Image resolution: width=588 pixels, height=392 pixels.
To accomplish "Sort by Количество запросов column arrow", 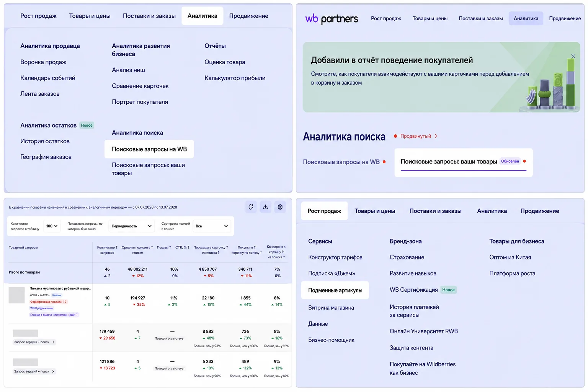I will click(116, 248).
